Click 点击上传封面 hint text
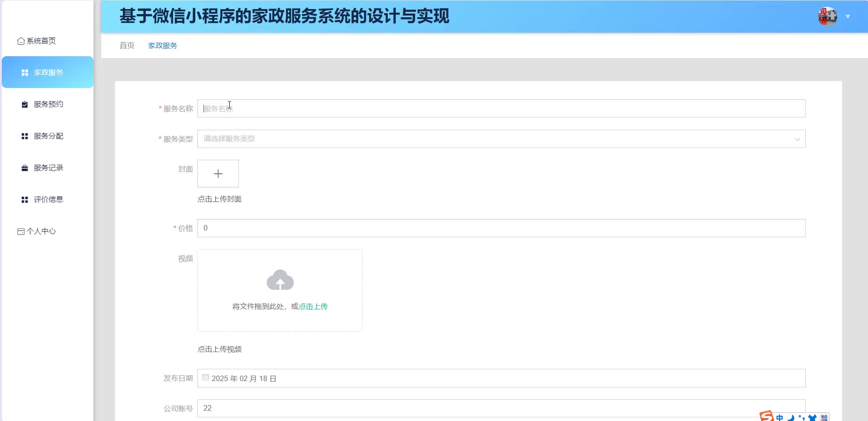This screenshot has height=421, width=868. pos(219,199)
